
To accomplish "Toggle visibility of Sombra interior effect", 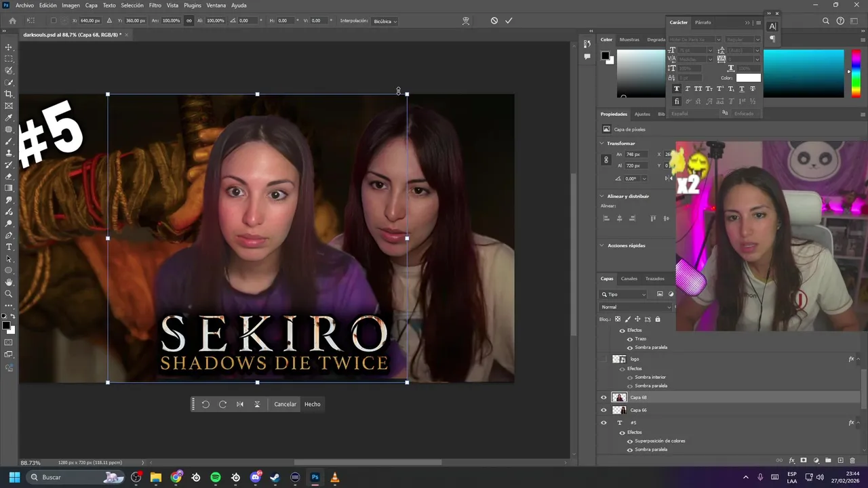I will click(x=630, y=378).
